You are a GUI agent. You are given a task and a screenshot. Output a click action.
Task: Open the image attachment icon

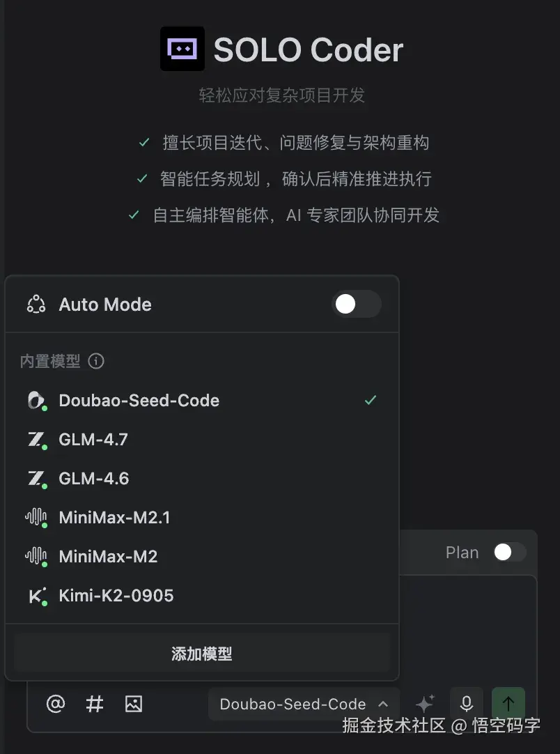(133, 704)
